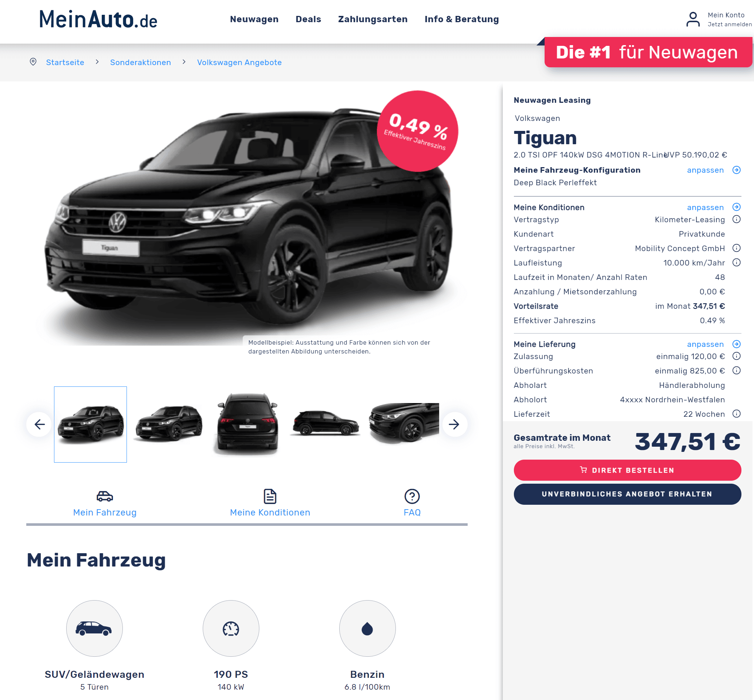Open the Sonderaktionen breadcrumb link
The height and width of the screenshot is (700, 754).
click(140, 62)
